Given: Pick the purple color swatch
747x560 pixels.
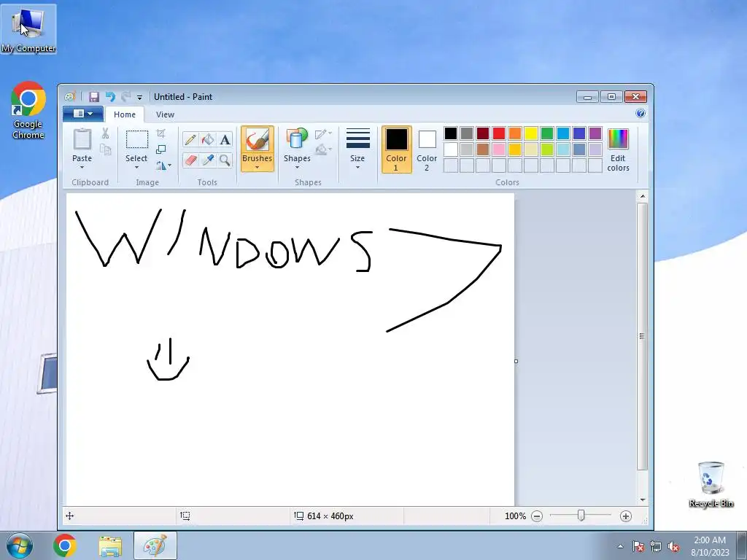Looking at the screenshot, I should tap(595, 133).
